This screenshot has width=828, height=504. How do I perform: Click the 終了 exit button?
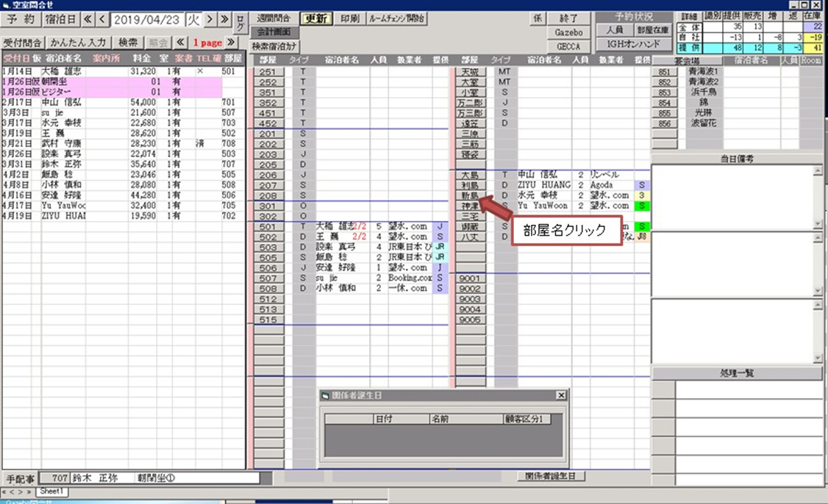(570, 18)
